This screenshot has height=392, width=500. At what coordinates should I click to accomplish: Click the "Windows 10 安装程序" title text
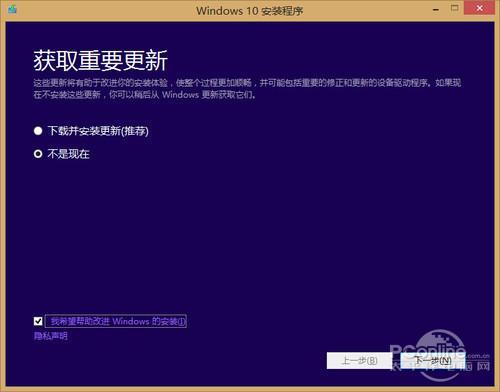point(250,11)
